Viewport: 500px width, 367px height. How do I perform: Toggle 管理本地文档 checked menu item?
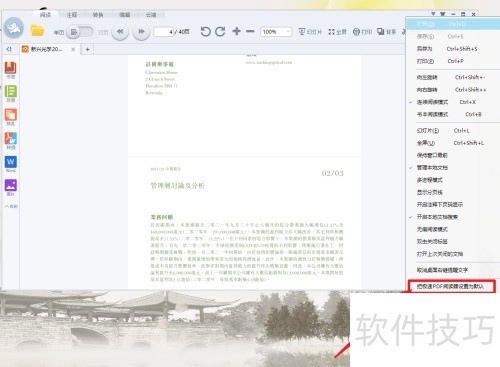click(453, 168)
